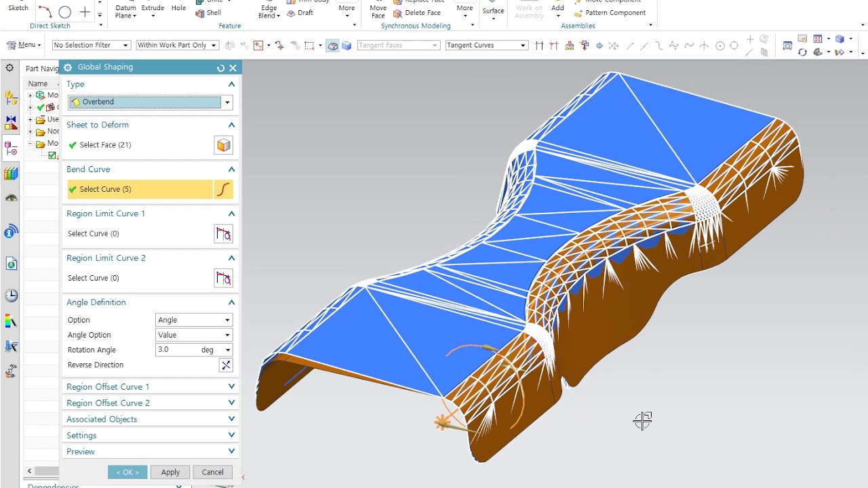The width and height of the screenshot is (868, 488).
Task: Toggle Reverse Direction button
Action: 226,365
